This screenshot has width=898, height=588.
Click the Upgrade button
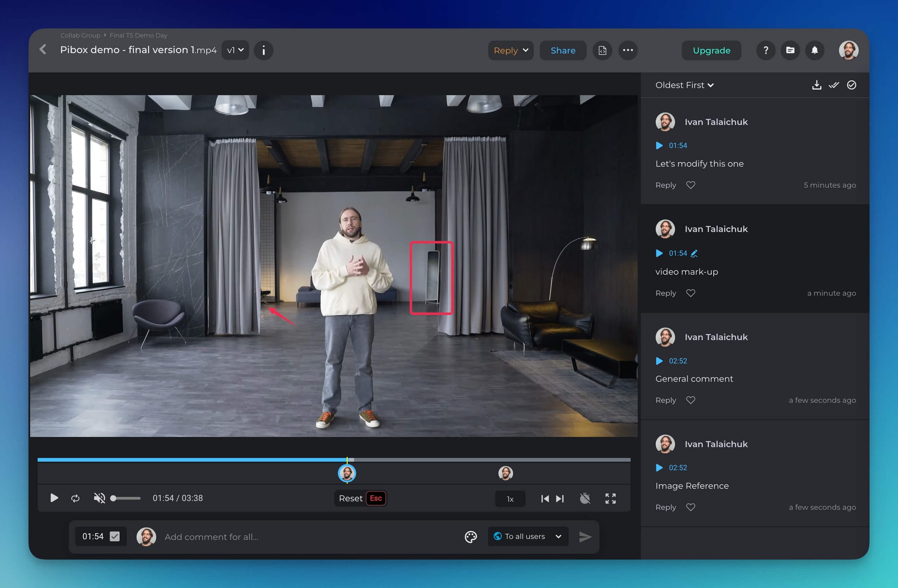pos(711,50)
